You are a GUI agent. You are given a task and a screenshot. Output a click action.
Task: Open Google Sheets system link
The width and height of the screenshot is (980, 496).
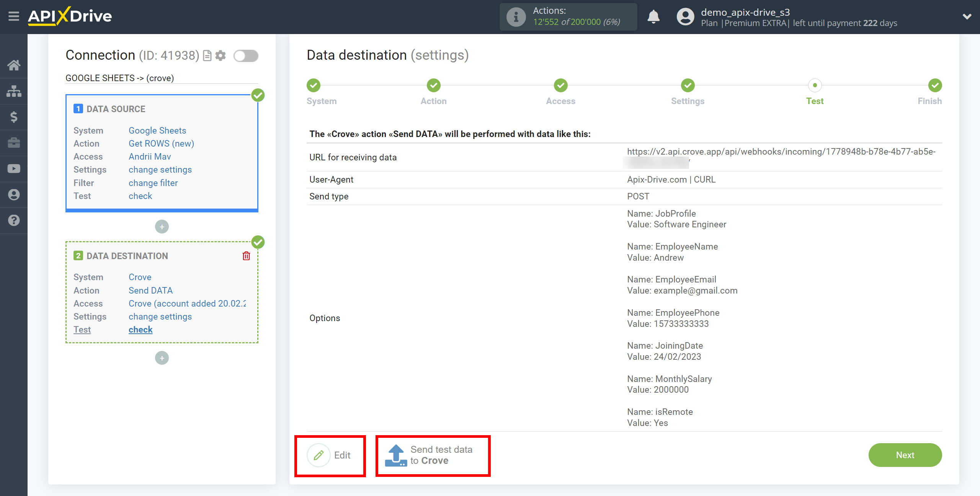pyautogui.click(x=157, y=131)
